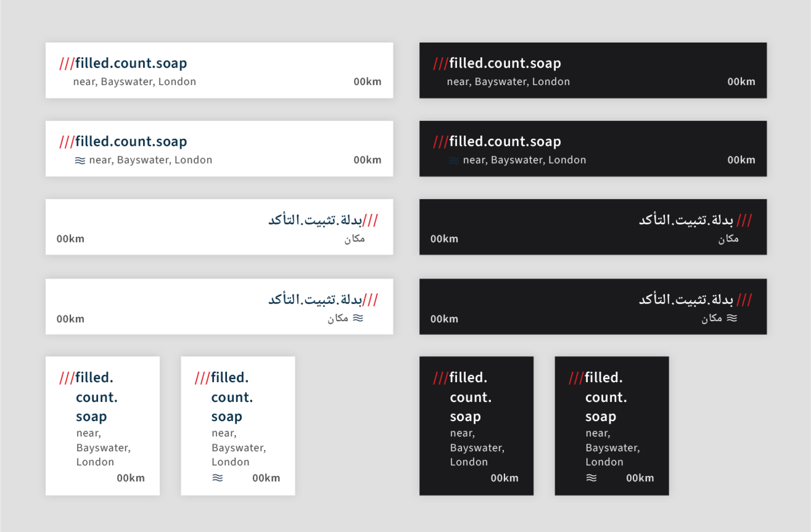Click 'soap' in light stacked card without wave
Image resolution: width=811 pixels, height=532 pixels.
coord(91,416)
